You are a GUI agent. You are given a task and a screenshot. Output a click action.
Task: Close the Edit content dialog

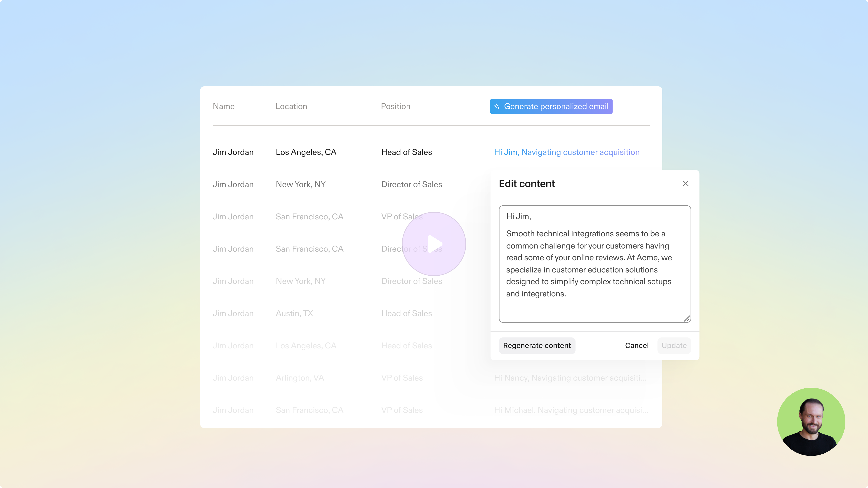pos(685,183)
